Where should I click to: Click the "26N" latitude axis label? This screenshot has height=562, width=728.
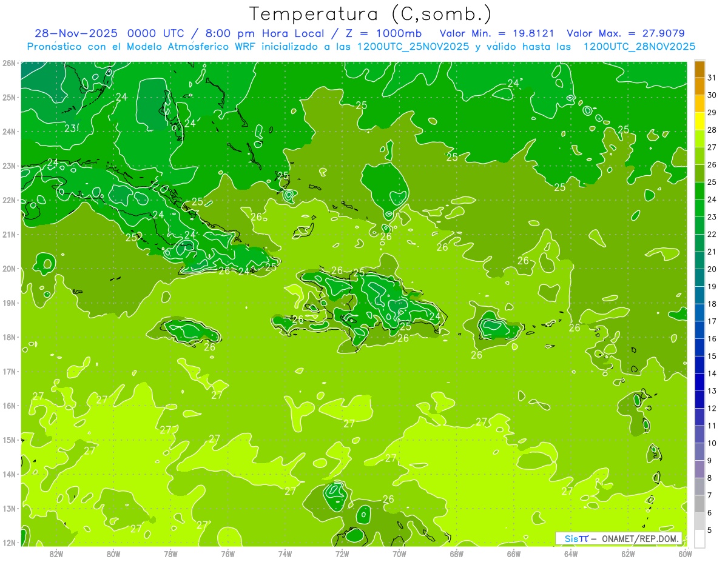(x=8, y=63)
